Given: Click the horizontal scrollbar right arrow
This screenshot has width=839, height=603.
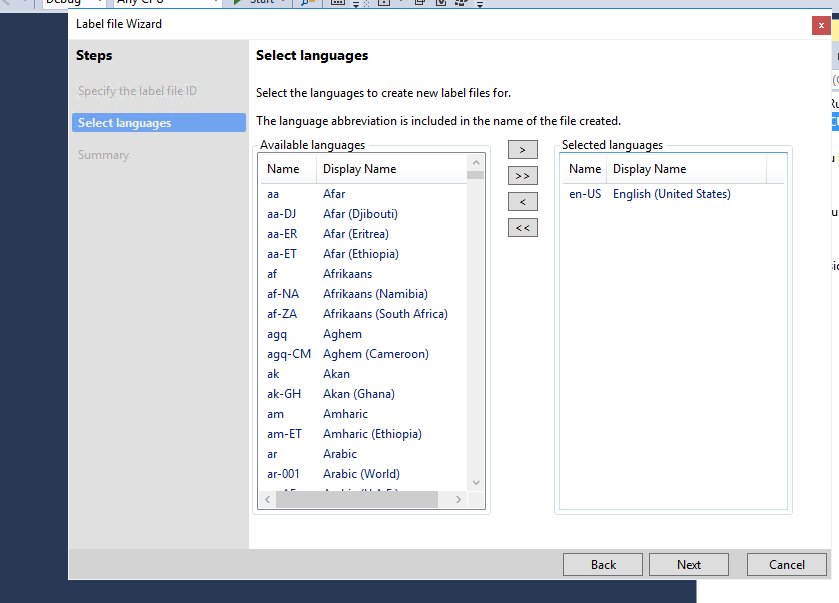Looking at the screenshot, I should 459,500.
